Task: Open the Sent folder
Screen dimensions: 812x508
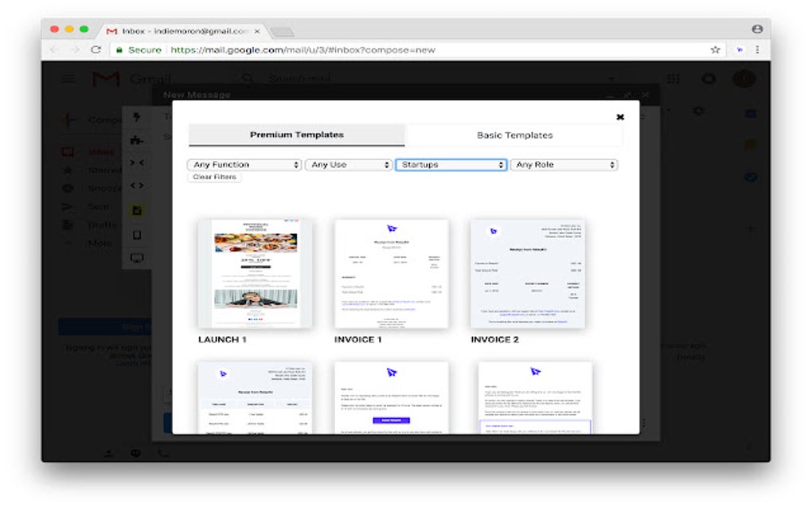Action: (x=86, y=206)
